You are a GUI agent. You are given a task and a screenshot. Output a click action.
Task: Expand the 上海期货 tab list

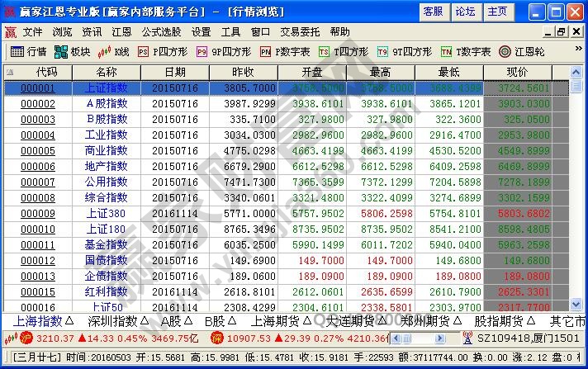point(307,320)
